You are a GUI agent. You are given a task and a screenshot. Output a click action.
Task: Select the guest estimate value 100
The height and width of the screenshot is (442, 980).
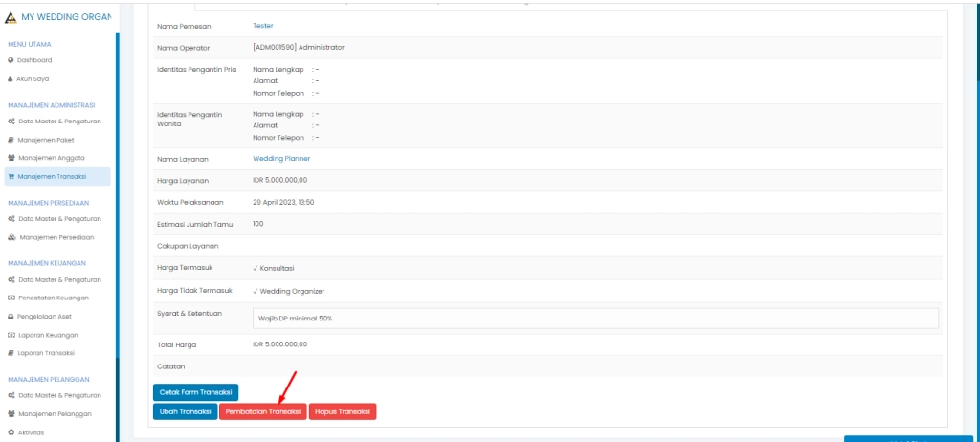(x=258, y=224)
